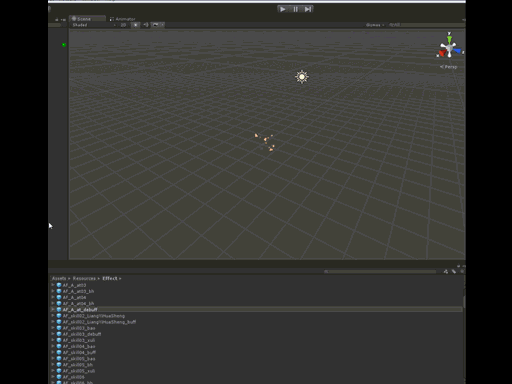Toggle scene lighting sun icon button
This screenshot has height=384, width=512.
point(135,25)
